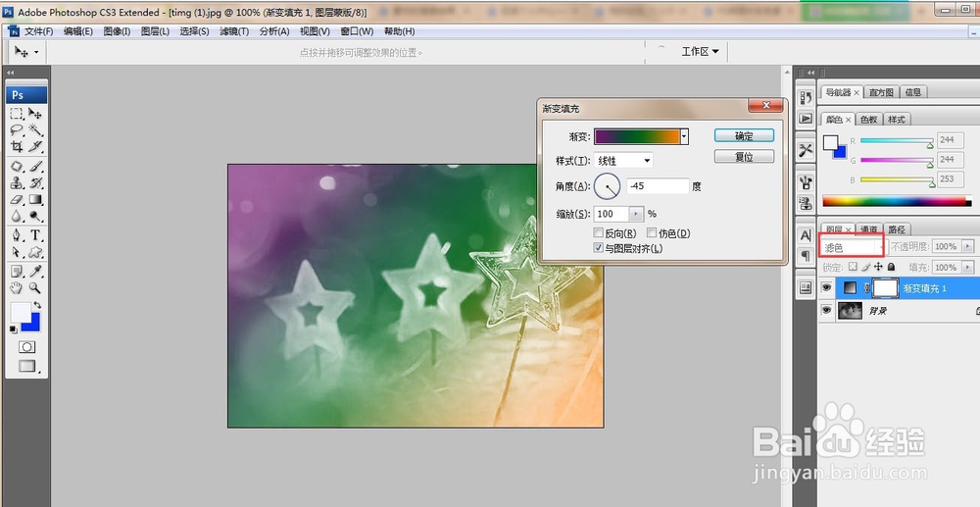This screenshot has height=507, width=980.
Task: Select the Horizontal Type tool
Action: (35, 235)
